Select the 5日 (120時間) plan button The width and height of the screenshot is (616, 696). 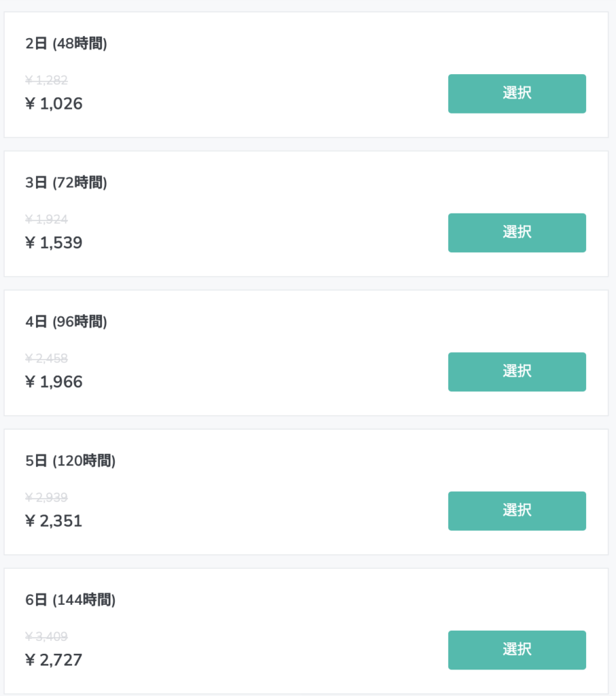[517, 511]
